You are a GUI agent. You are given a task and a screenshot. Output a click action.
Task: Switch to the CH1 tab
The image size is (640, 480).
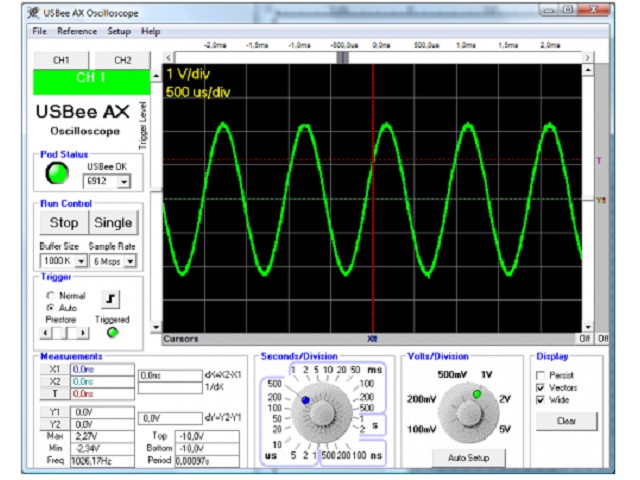(x=61, y=60)
